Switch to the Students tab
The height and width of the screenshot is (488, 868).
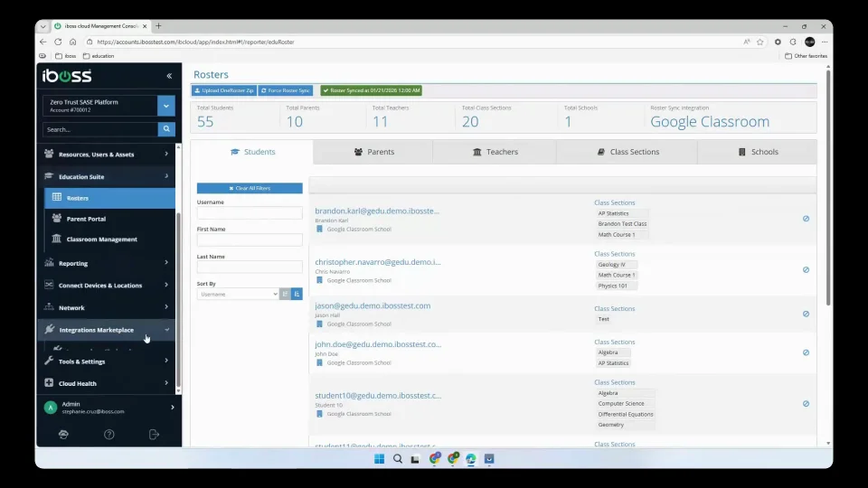pyautogui.click(x=252, y=152)
